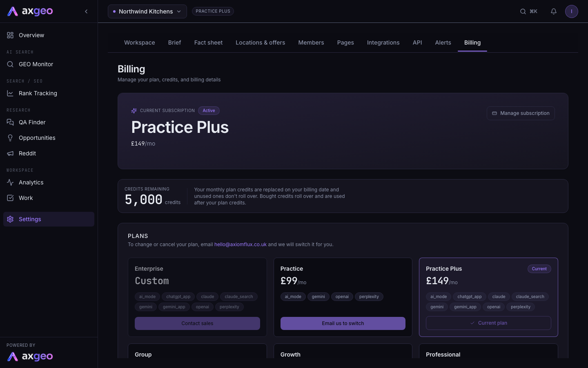Image resolution: width=588 pixels, height=368 pixels.
Task: Open GEO Monitor in the sidebar
Action: point(49,64)
